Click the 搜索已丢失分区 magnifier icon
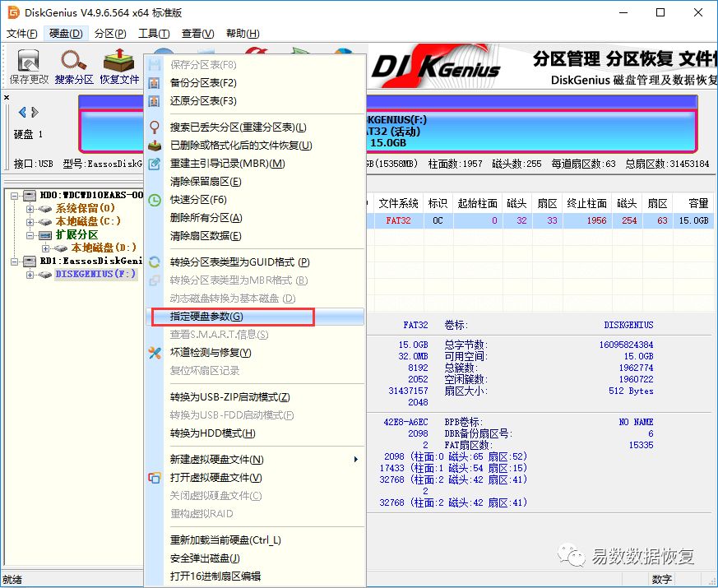This screenshot has width=718, height=588. pyautogui.click(x=155, y=127)
